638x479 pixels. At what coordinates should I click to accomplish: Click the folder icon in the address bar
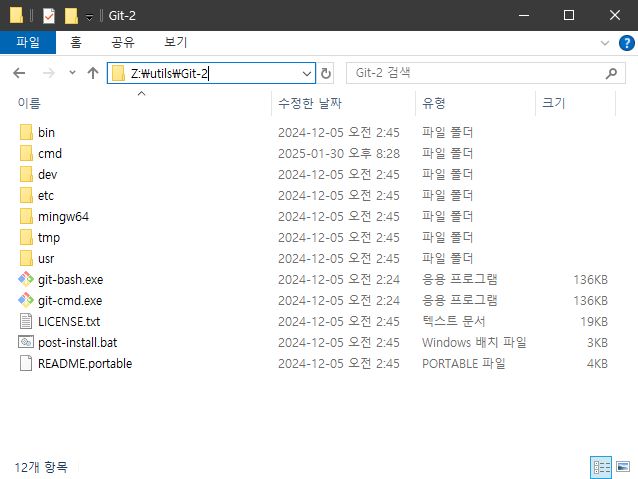click(118, 73)
